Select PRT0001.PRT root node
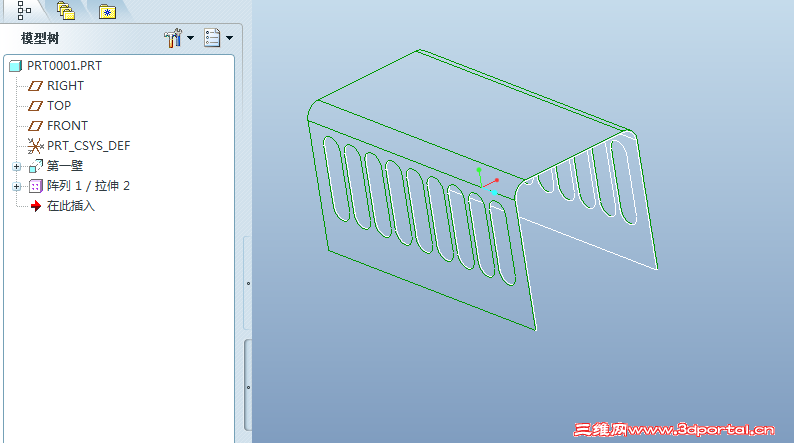The height and width of the screenshot is (443, 794). tap(64, 66)
